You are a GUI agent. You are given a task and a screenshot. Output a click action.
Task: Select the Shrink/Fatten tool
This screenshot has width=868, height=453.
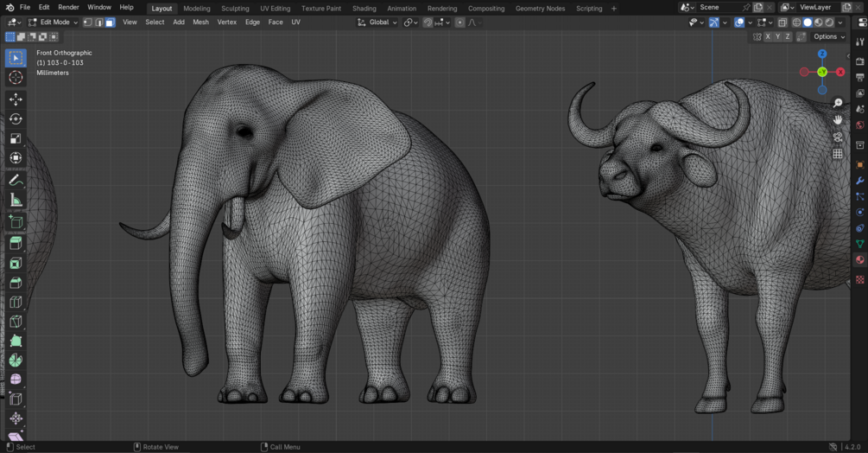[x=16, y=418]
